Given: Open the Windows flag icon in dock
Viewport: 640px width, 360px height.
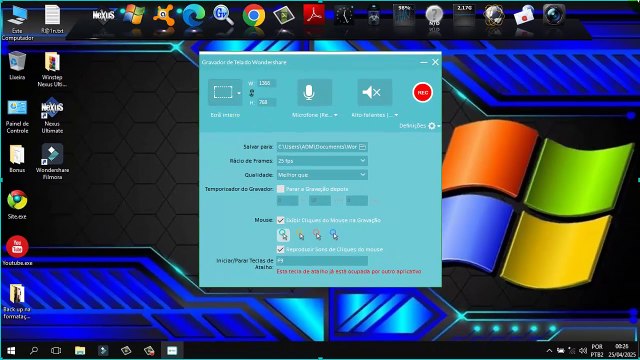Looking at the screenshot, I should (134, 15).
